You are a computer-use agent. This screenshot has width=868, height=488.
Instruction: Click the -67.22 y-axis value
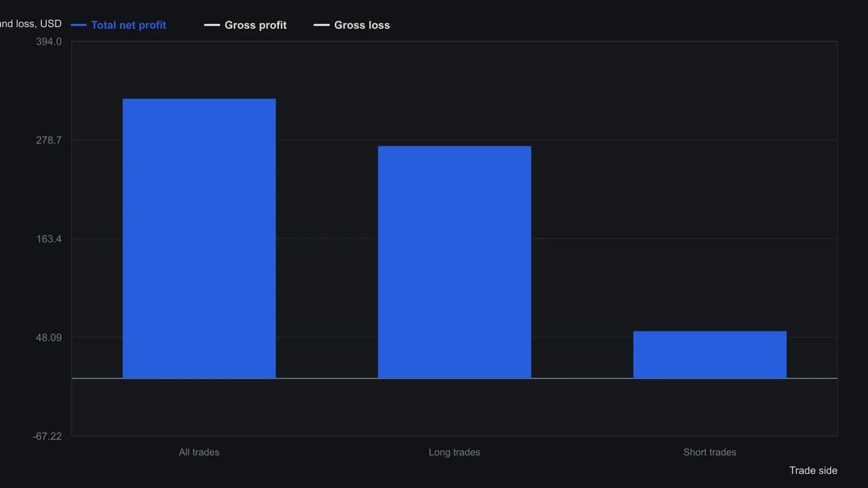(x=47, y=436)
